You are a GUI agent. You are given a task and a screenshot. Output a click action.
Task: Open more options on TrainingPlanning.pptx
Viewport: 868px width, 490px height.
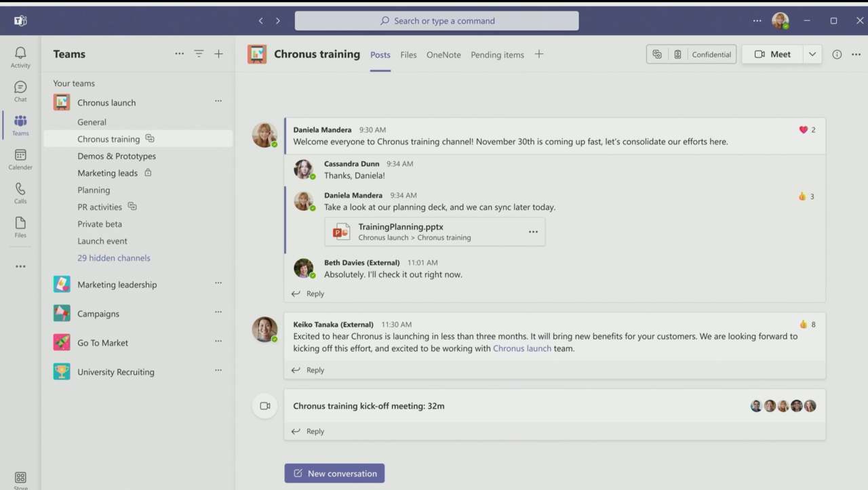(533, 231)
